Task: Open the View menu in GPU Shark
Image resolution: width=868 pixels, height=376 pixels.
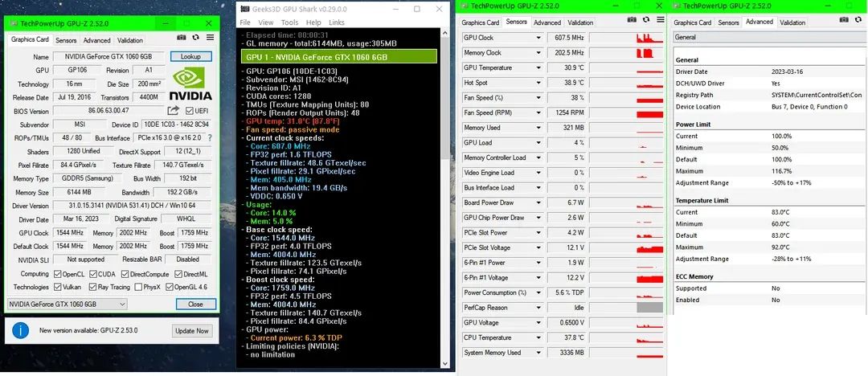Action: click(266, 22)
